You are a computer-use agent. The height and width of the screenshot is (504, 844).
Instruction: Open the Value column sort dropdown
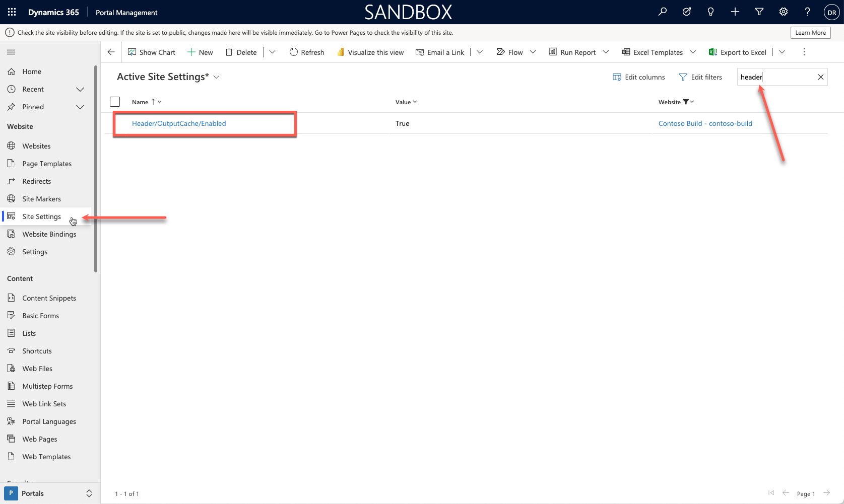415,102
